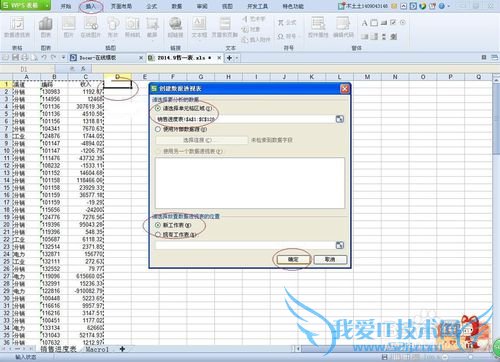Screen dimensions: 500x362
Task: Click Insert Attachment (插入附件) item
Action: click(x=256, y=40)
